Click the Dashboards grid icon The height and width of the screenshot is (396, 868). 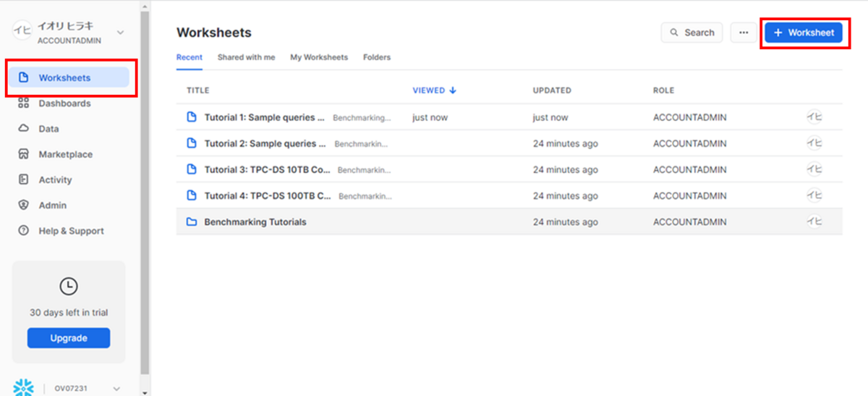click(23, 104)
